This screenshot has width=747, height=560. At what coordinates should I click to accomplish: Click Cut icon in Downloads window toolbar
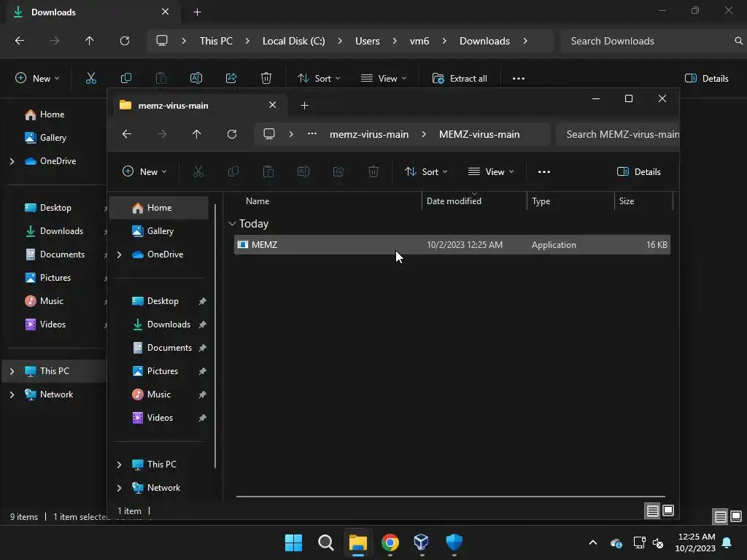click(91, 79)
